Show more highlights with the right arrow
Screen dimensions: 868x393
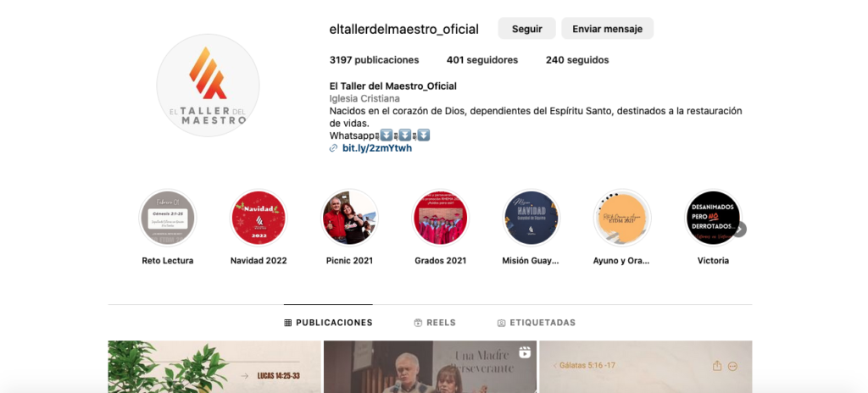point(739,230)
